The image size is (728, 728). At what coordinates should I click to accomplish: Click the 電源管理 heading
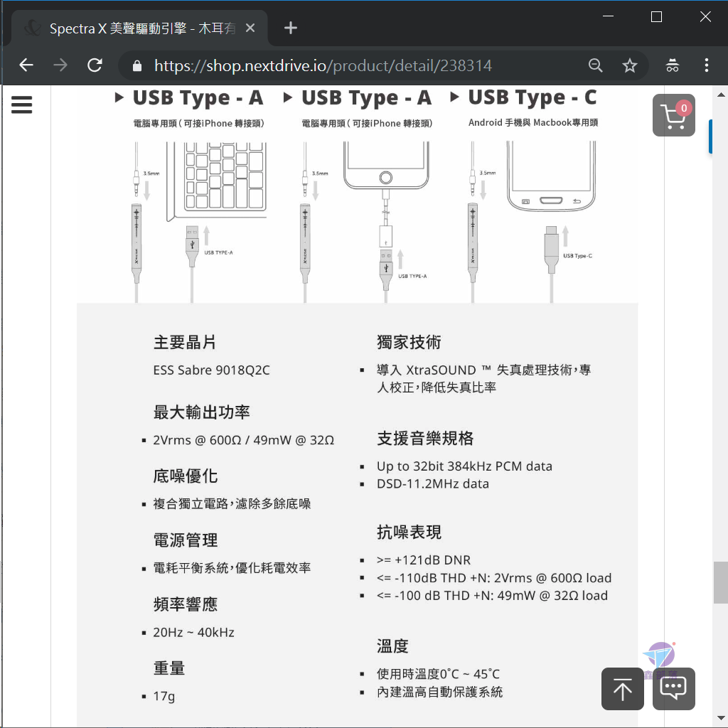(186, 540)
